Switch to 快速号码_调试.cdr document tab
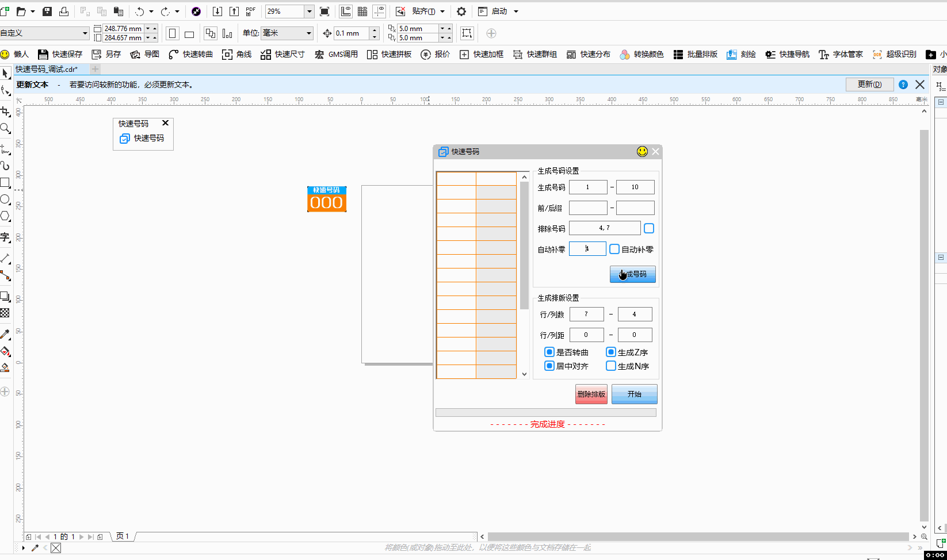947x560 pixels. [x=47, y=69]
